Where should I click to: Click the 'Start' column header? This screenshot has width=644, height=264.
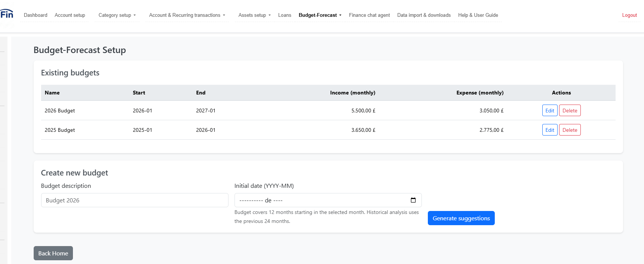point(139,93)
